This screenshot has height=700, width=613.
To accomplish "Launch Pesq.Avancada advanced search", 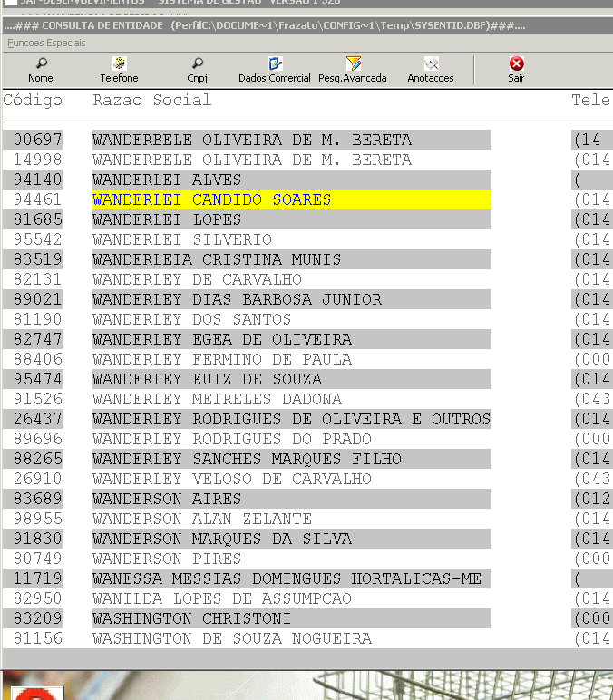I will (353, 63).
